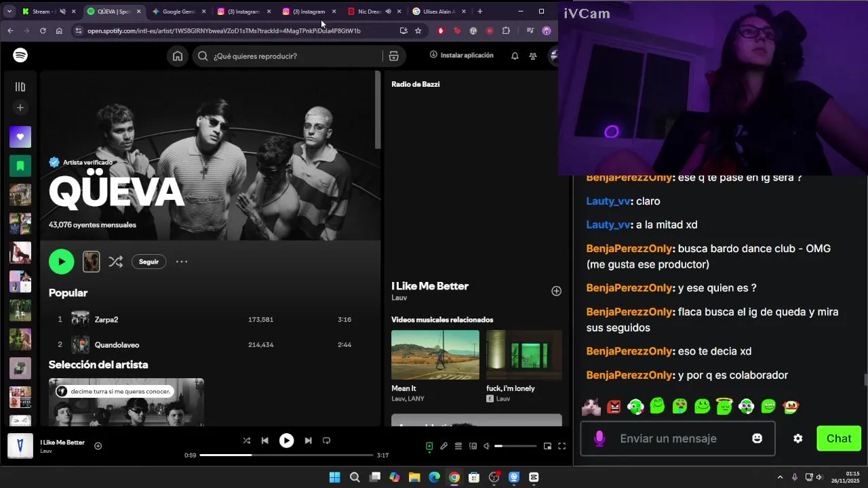Screen dimensions: 868x488
Task: Open the browser extensions puzzle icon
Action: click(506, 30)
